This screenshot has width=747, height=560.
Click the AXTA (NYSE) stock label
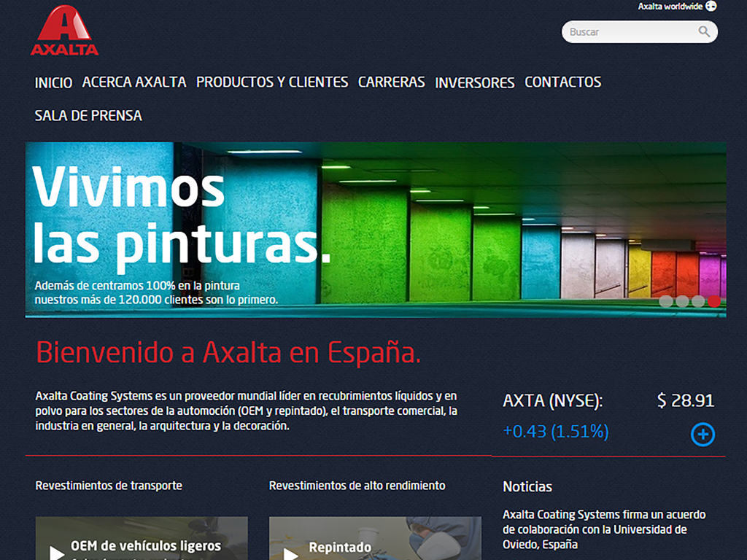[553, 400]
